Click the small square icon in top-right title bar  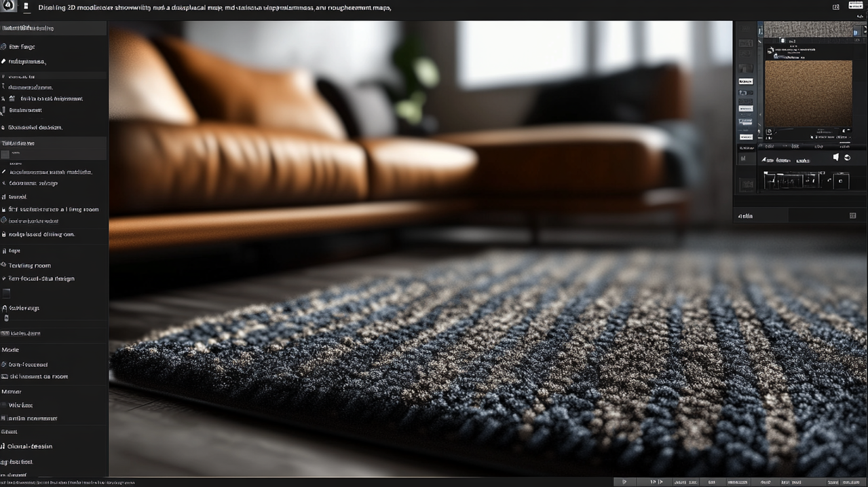point(835,7)
